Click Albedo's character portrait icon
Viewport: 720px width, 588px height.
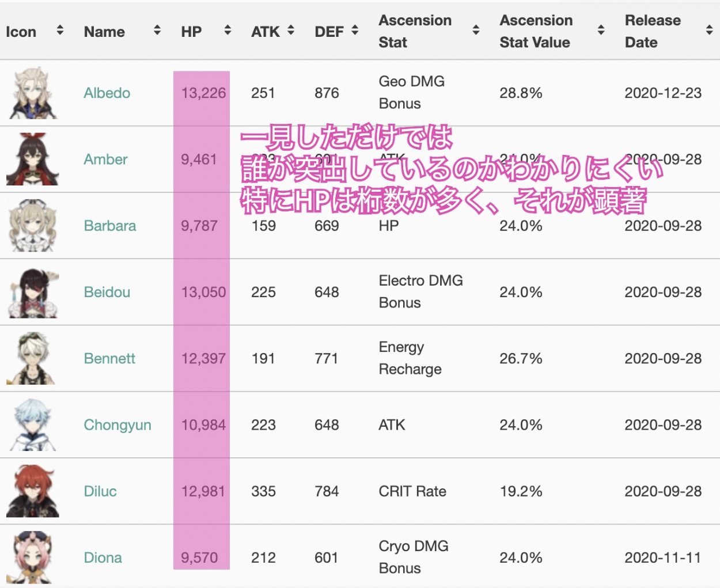[x=33, y=93]
